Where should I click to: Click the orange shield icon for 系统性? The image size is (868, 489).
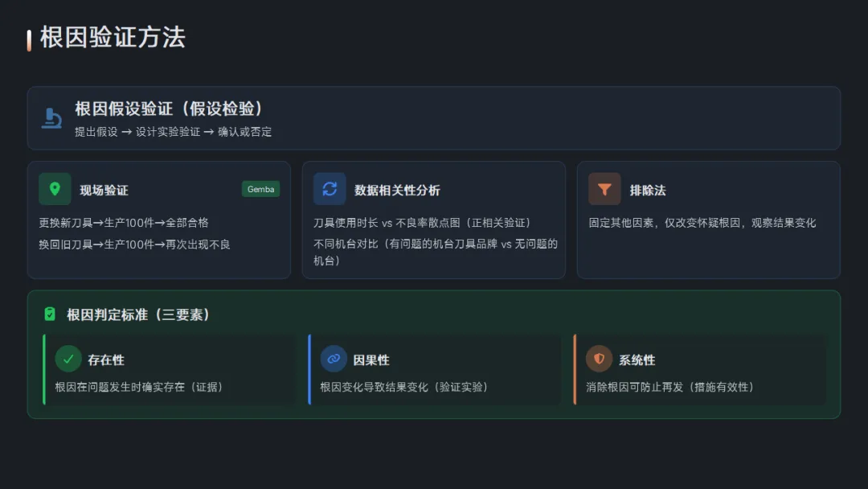(599, 359)
